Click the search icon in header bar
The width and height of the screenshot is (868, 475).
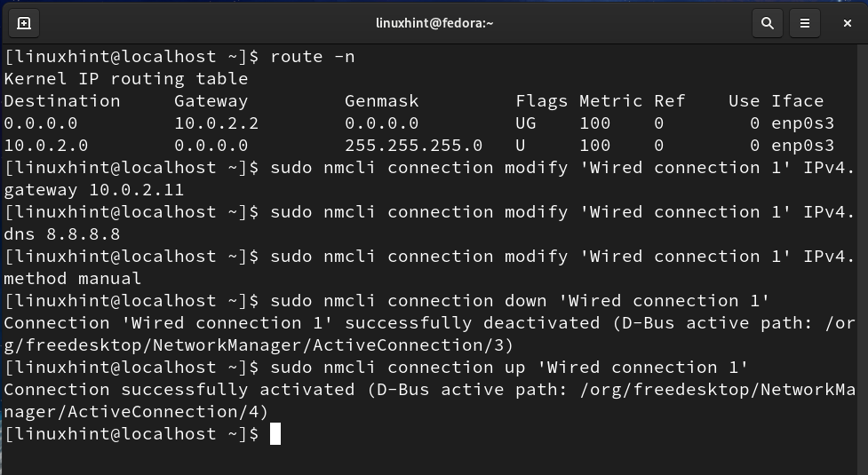767,23
